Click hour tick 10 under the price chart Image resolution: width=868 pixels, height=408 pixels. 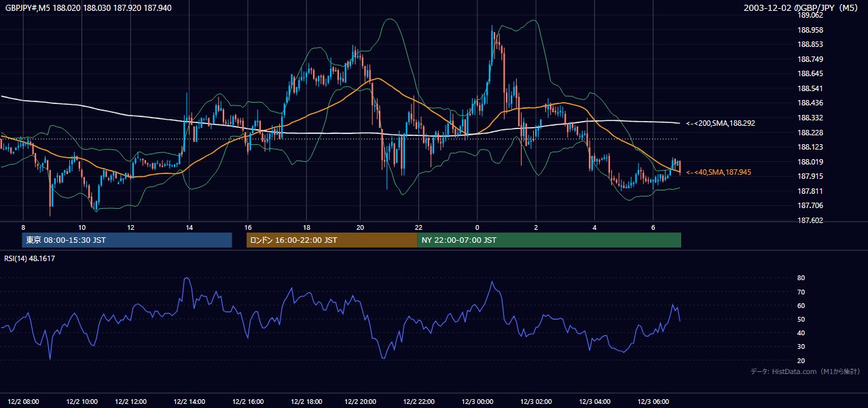[82, 228]
